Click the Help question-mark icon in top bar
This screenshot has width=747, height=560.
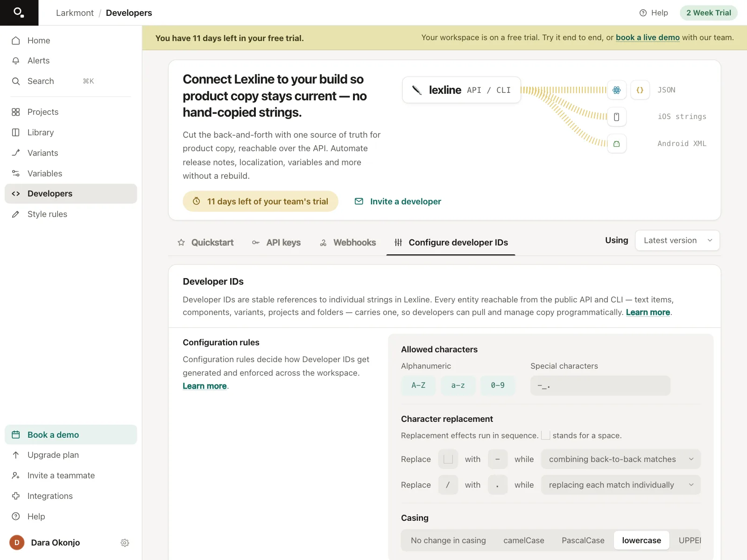[x=643, y=13]
